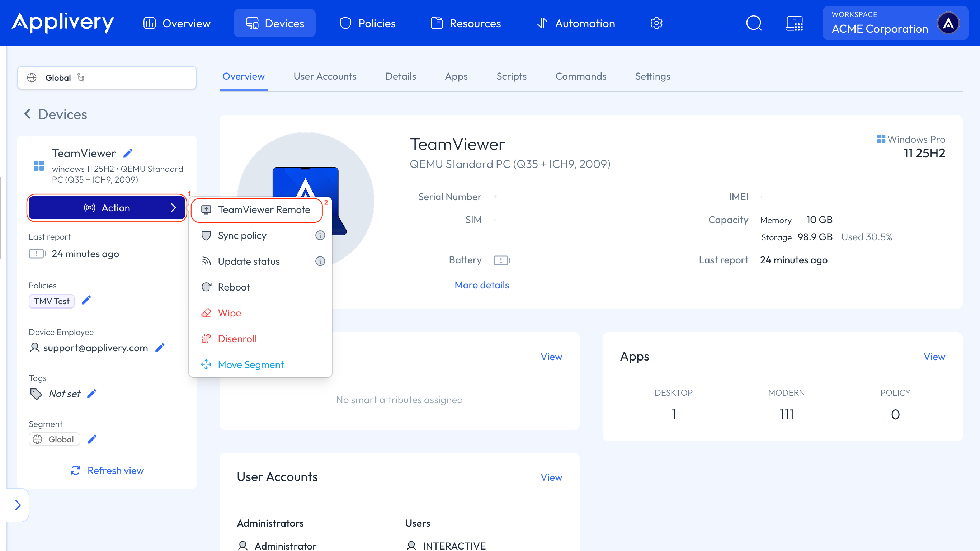Choose Reboot from Action menu
The height and width of the screenshot is (551, 980).
260,287
